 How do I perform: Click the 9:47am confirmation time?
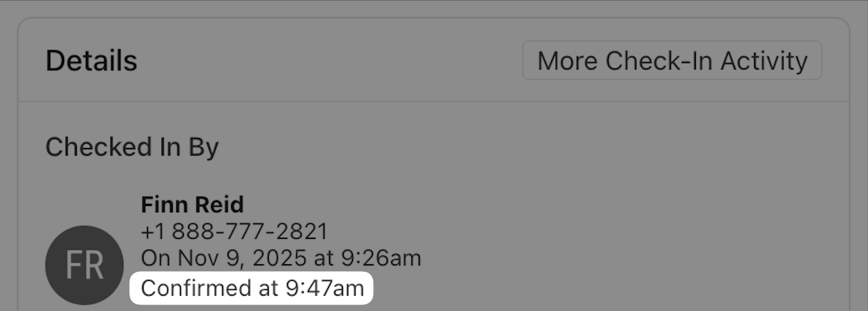tap(325, 288)
